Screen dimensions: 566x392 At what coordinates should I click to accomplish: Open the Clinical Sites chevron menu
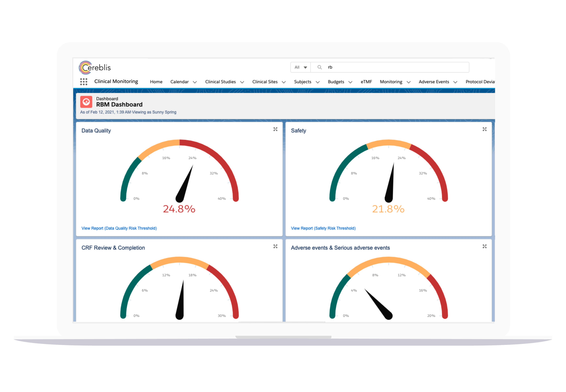tap(284, 82)
